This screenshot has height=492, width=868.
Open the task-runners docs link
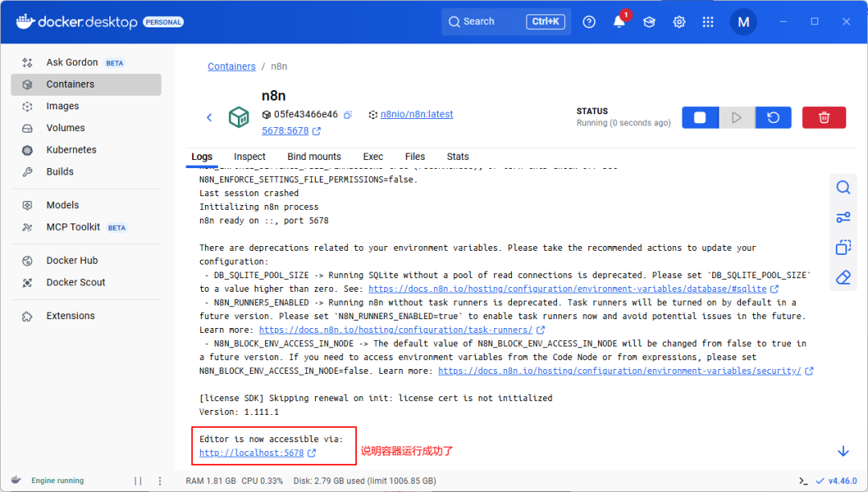395,330
